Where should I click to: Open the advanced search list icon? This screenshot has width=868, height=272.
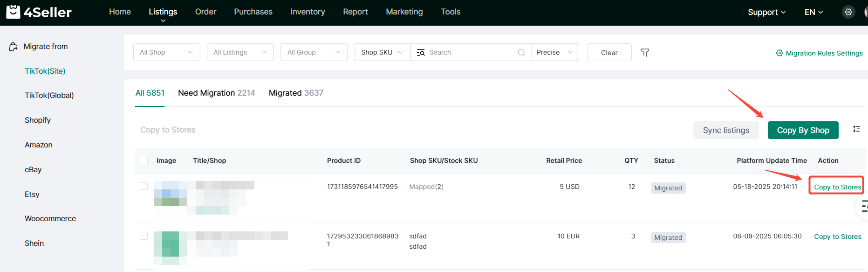pos(421,52)
